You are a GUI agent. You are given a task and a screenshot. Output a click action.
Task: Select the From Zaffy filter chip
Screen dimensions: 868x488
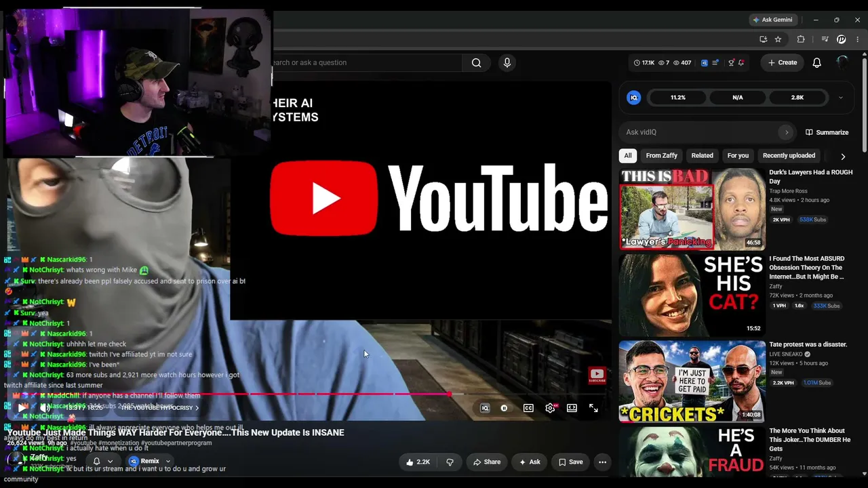[662, 156]
